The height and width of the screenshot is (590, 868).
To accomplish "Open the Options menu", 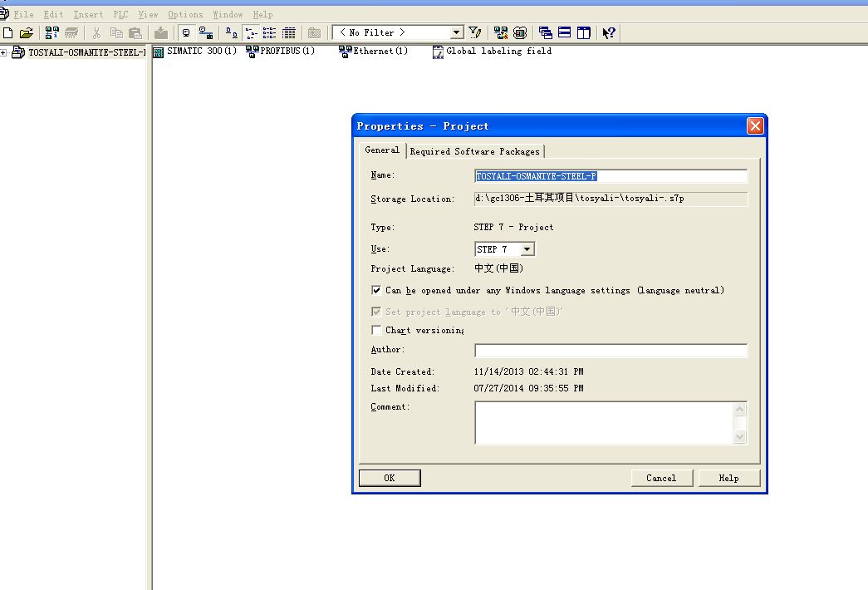I will (185, 14).
